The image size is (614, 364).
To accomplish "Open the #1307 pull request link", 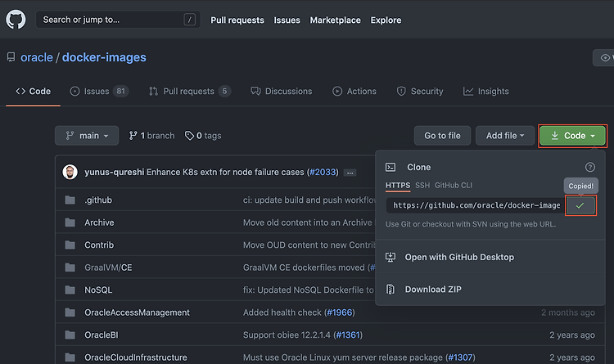I will (x=460, y=357).
